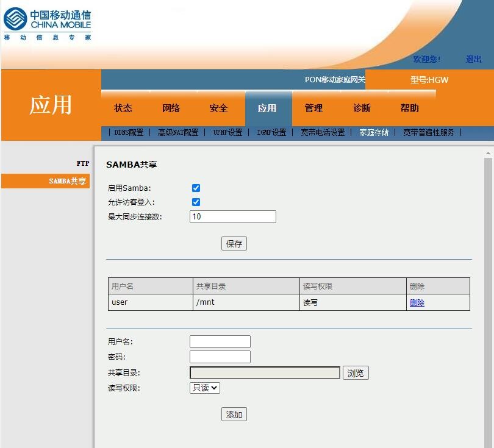Open the UPNP设置 submenu

pyautogui.click(x=227, y=132)
